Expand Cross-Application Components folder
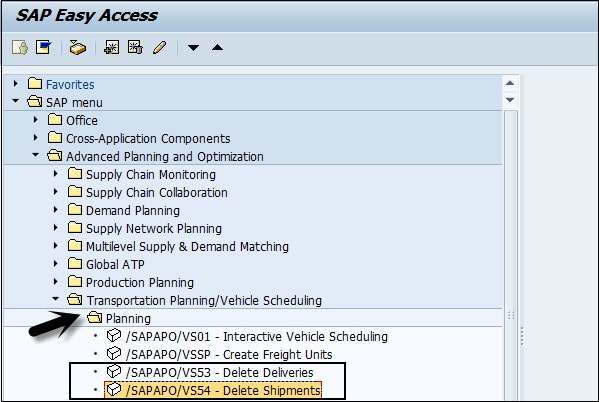599x402 pixels. [x=36, y=137]
